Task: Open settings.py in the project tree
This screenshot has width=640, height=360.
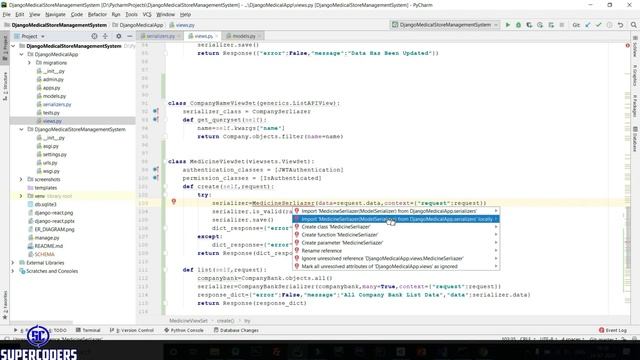Action: tap(51, 154)
